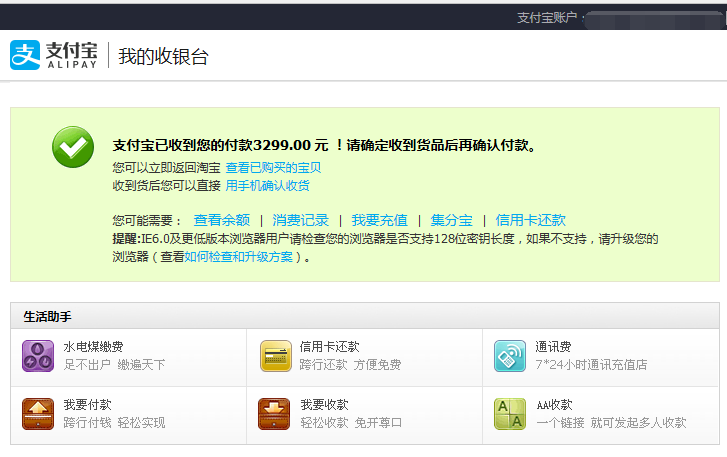Open the 消费记录 link
727x457 pixels.
point(300,220)
